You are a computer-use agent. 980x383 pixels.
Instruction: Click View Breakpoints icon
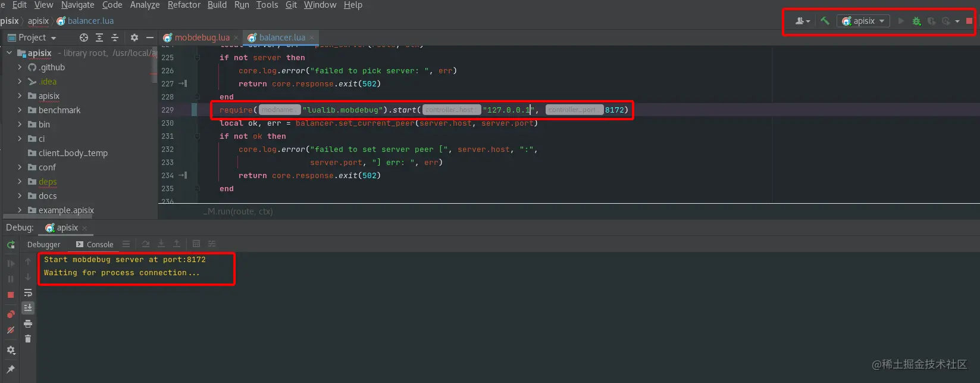point(11,315)
